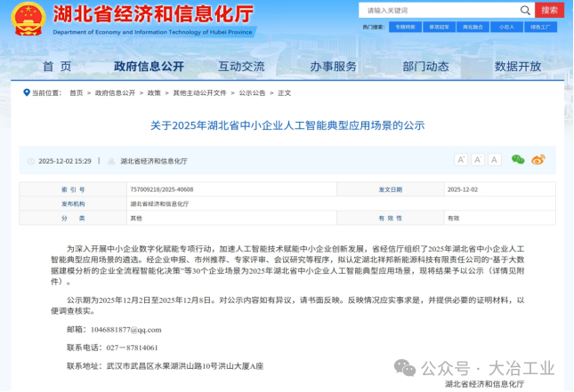Go to 政策 in breadcrumb
This screenshot has height=392, width=574.
[154, 93]
